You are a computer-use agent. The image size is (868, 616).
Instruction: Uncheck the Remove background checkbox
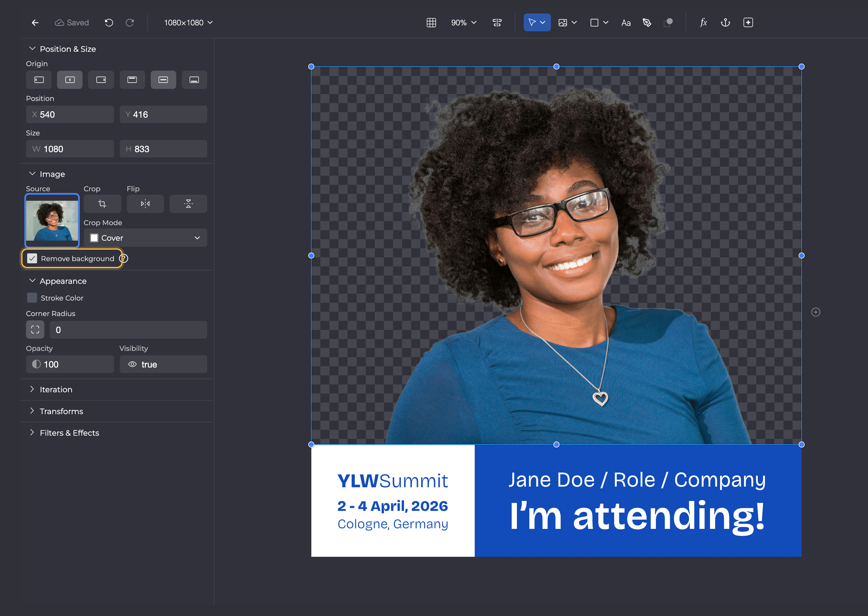tap(32, 259)
